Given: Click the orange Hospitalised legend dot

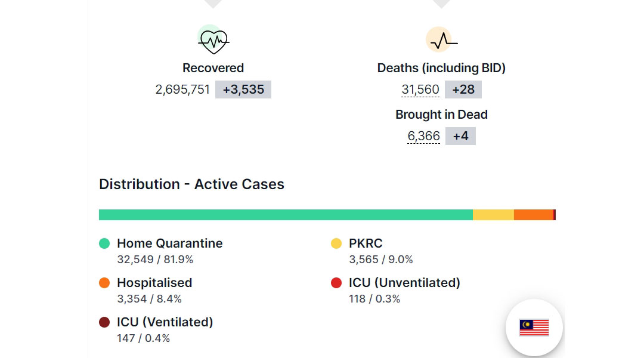Looking at the screenshot, I should 104,283.
